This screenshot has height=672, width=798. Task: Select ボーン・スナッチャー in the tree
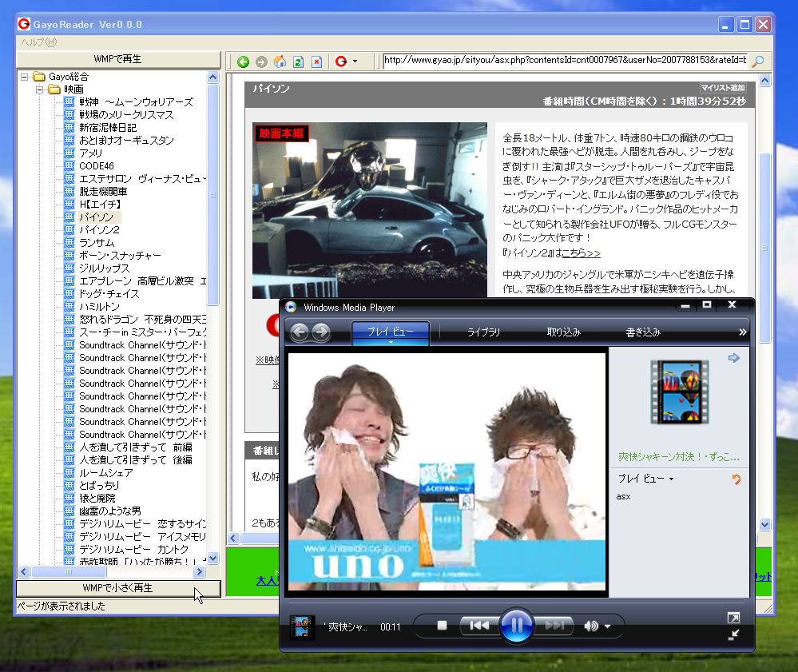pyautogui.click(x=120, y=256)
